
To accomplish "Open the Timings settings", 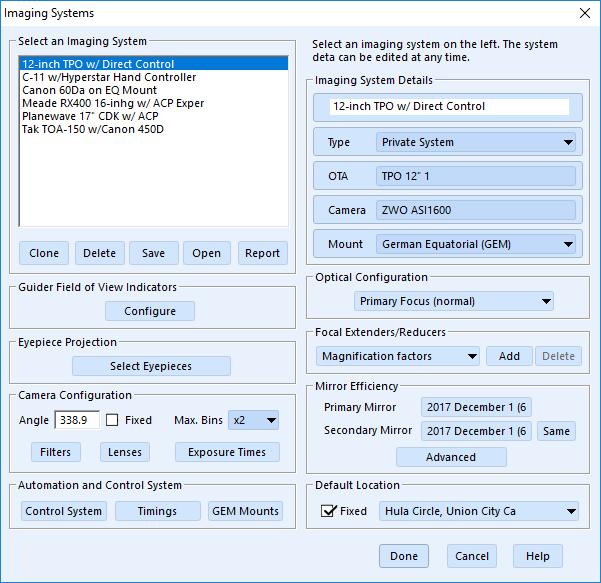I will (158, 511).
